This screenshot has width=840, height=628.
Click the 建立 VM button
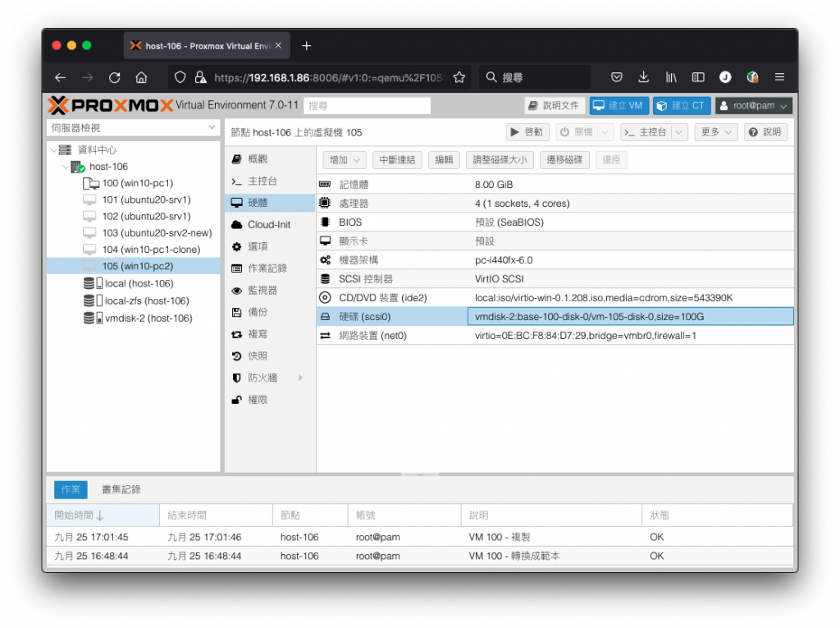coord(619,106)
